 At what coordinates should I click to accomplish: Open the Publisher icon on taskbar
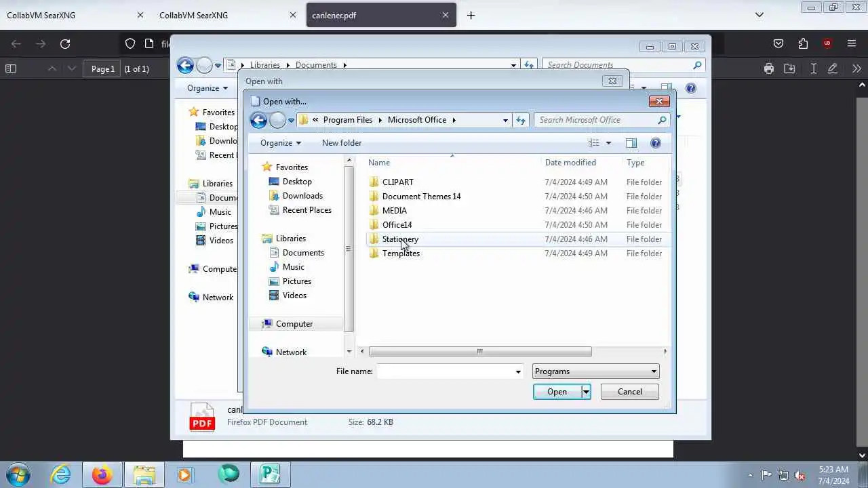pyautogui.click(x=270, y=474)
